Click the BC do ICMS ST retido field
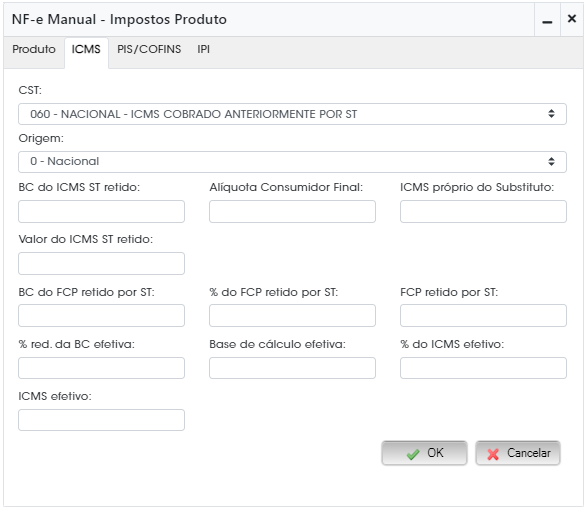Image resolution: width=587 pixels, height=510 pixels. pos(101,212)
